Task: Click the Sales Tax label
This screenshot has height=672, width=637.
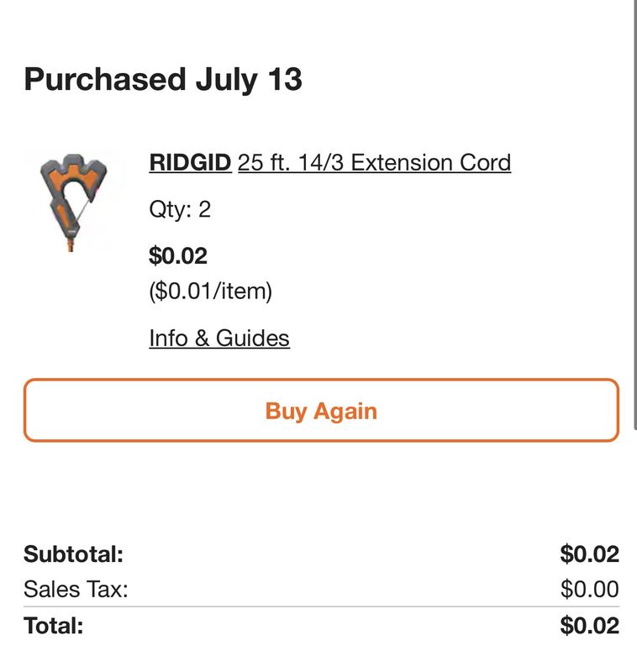Action: pyautogui.click(x=76, y=589)
